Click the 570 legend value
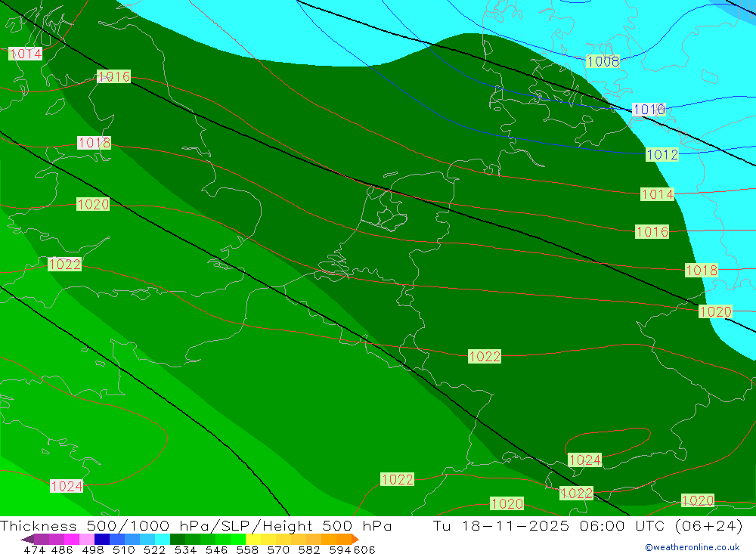This screenshot has height=554, width=756. tap(277, 549)
